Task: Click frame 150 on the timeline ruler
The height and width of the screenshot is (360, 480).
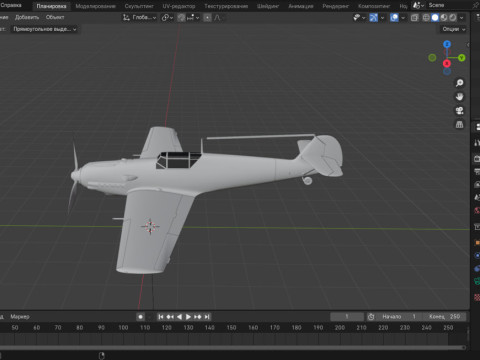Action: (x=231, y=328)
